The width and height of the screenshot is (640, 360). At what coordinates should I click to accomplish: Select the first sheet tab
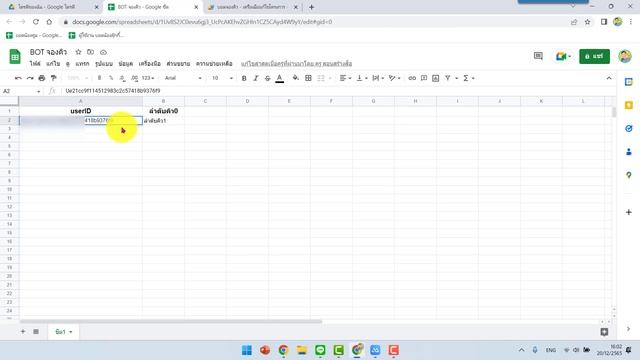(x=63, y=332)
